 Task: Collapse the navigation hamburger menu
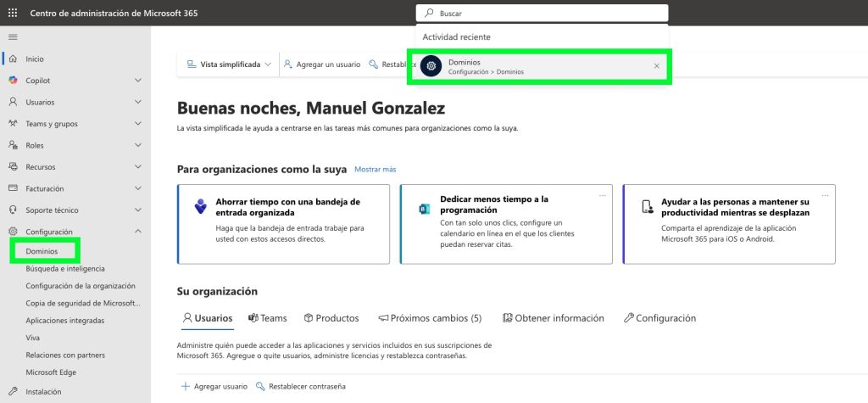coord(13,36)
